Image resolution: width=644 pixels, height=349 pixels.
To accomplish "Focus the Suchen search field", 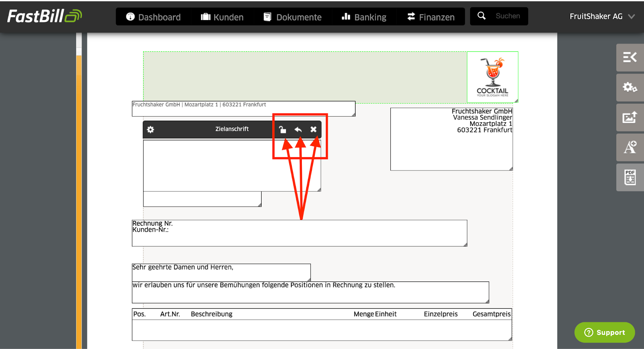I will coord(508,16).
